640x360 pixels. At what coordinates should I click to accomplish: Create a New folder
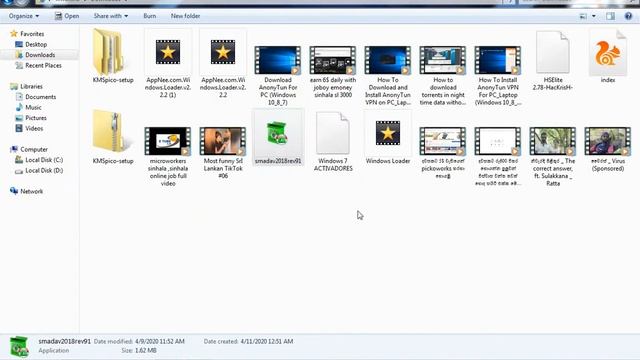185,16
